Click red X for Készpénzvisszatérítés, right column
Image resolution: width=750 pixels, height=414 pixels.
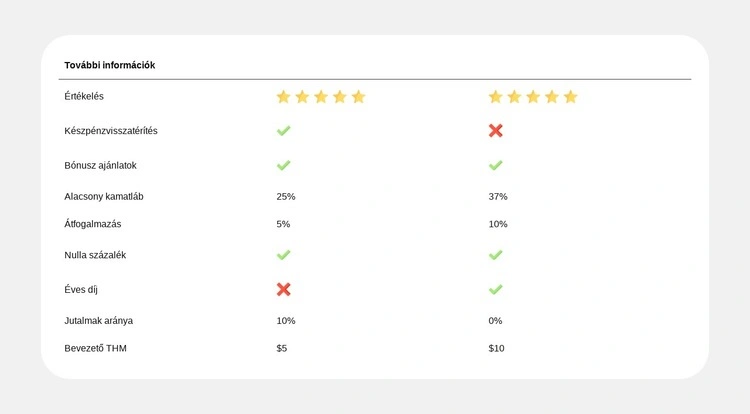[x=495, y=131]
